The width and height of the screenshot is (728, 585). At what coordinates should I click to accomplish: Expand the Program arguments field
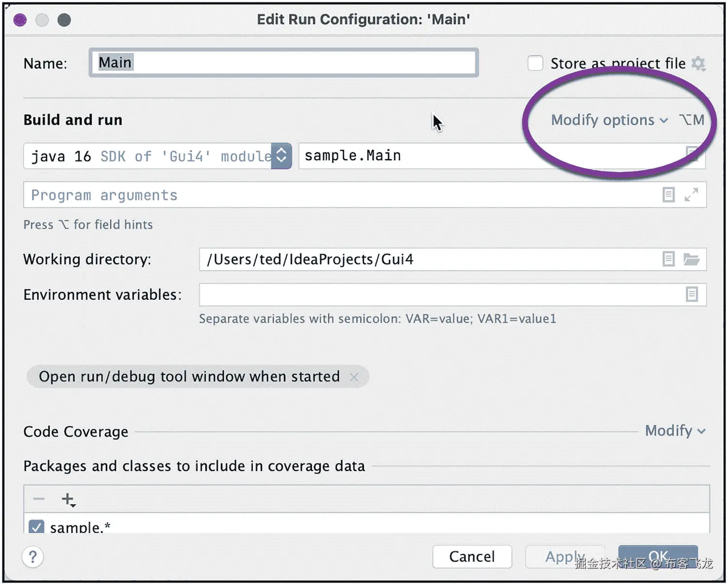[691, 195]
